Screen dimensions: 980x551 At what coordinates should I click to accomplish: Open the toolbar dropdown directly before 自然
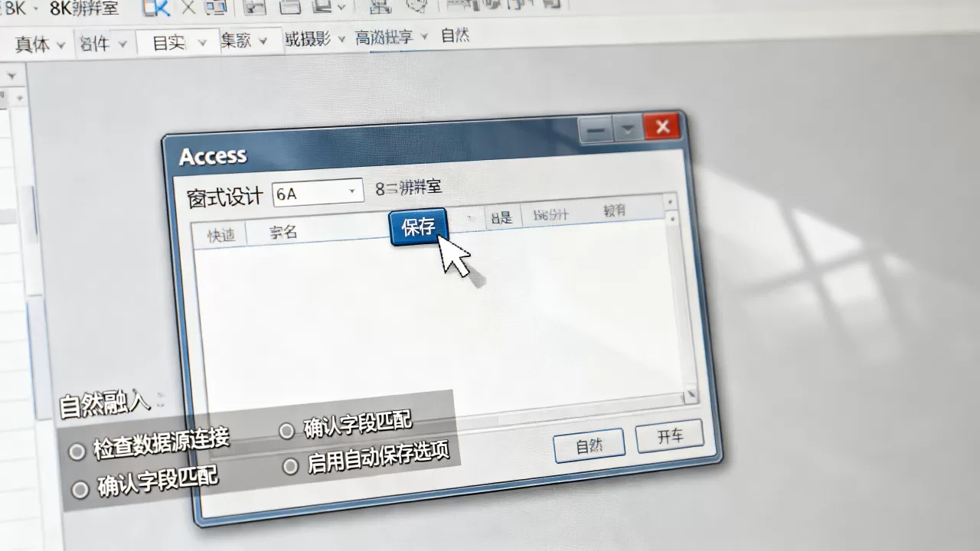[x=391, y=37]
